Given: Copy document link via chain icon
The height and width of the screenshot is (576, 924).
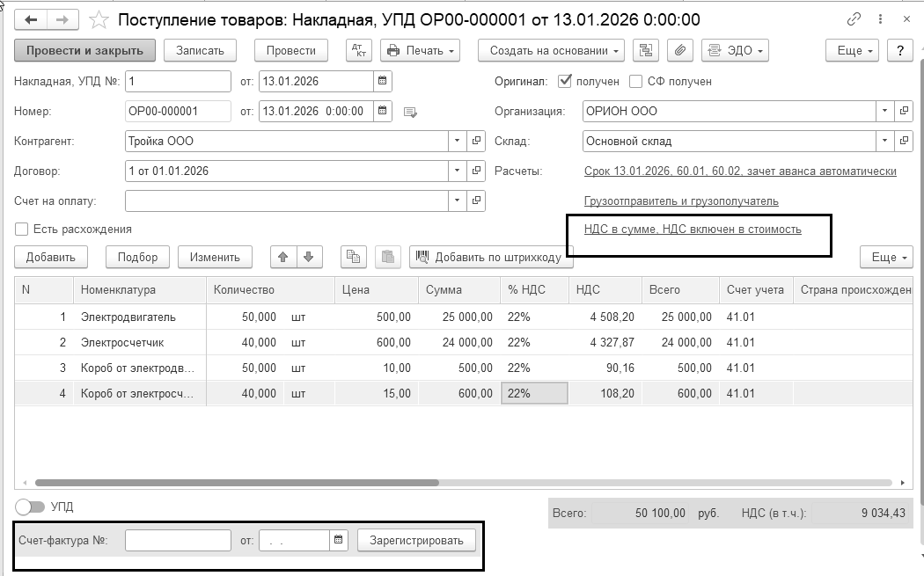Looking at the screenshot, I should pos(854,19).
